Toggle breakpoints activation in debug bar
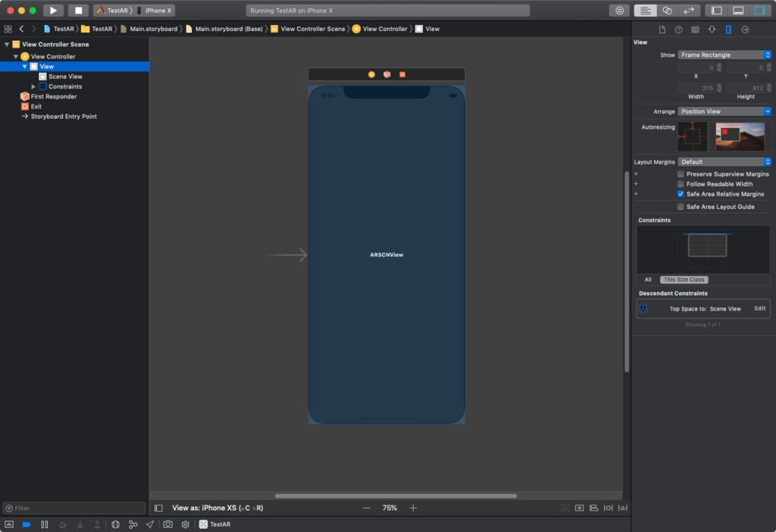 coord(27,524)
